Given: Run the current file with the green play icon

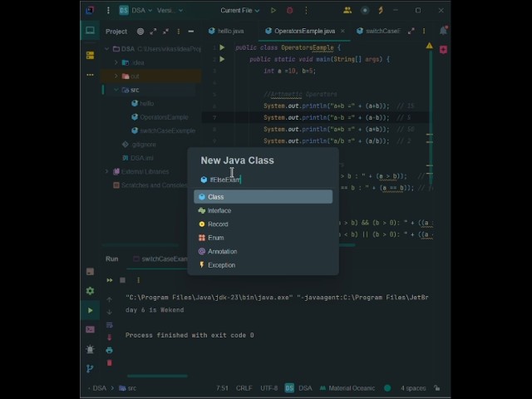Looking at the screenshot, I should pos(273,11).
